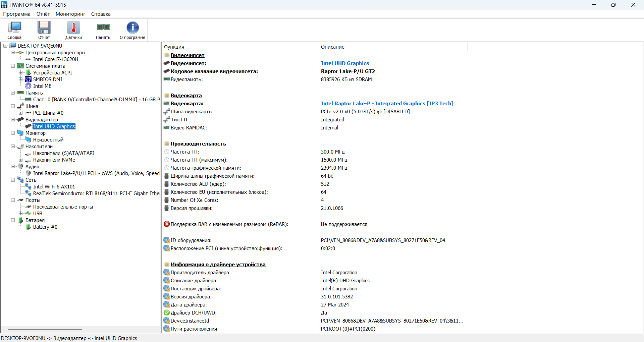
Task: Click the port icon beside Последовательные порты
Action: tap(28, 207)
